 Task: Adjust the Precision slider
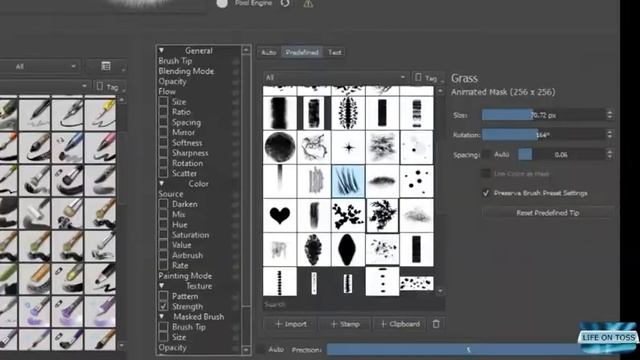click(468, 349)
